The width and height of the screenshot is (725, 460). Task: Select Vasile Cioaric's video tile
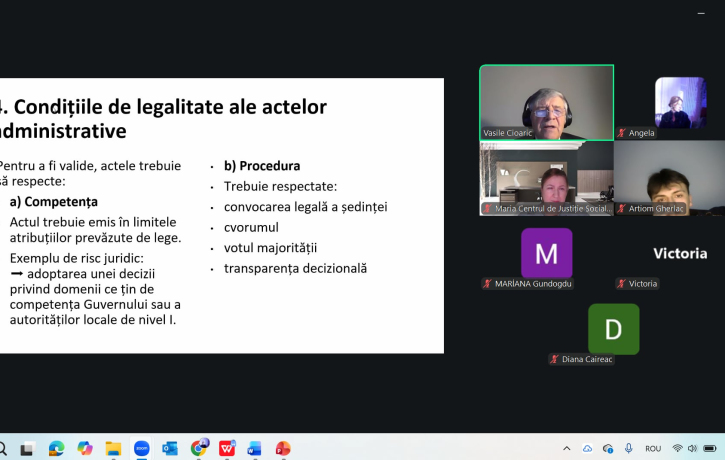(546, 102)
